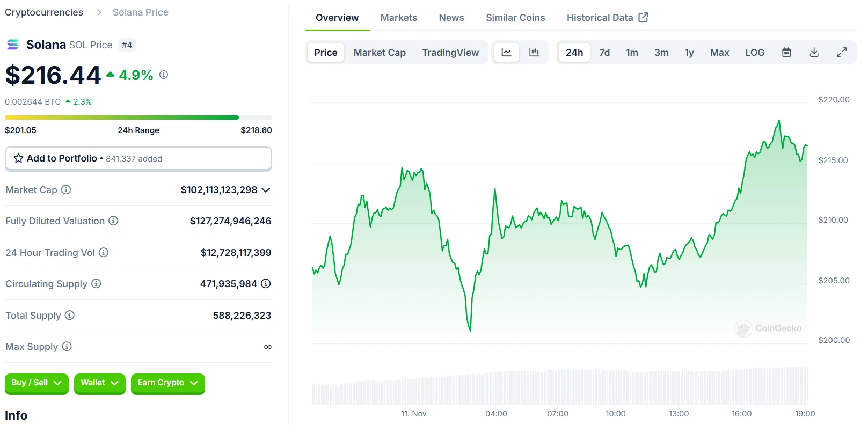Click the Info section heading

[x=16, y=415]
